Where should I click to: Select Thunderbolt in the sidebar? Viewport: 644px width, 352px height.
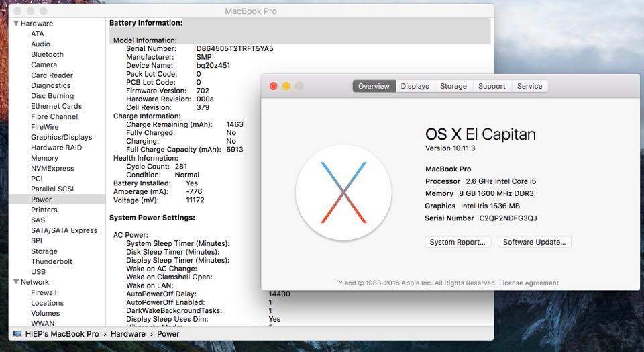pyautogui.click(x=52, y=261)
